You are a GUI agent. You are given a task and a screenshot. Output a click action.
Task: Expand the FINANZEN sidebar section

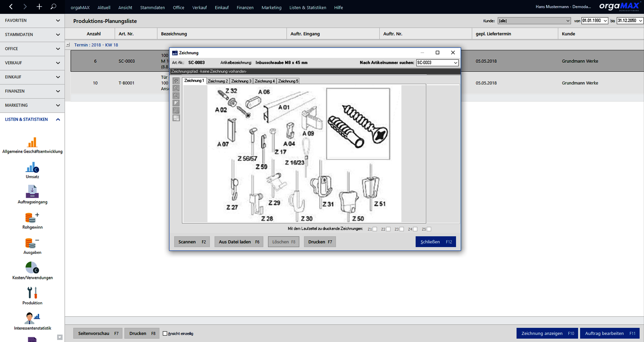click(32, 91)
